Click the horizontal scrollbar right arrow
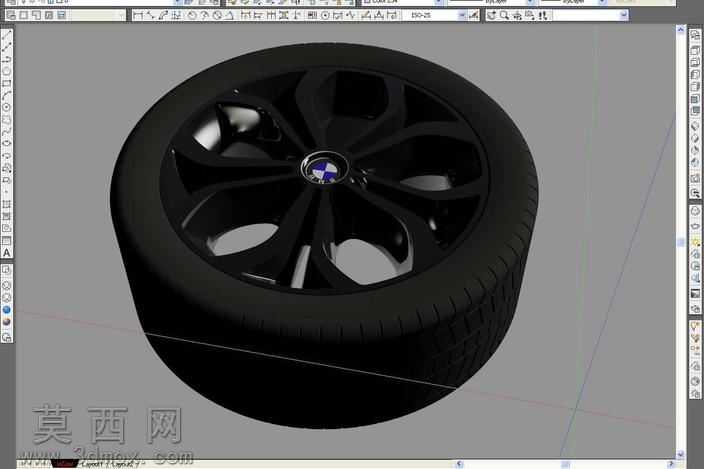Screen dimensions: 704x469 click(671, 464)
